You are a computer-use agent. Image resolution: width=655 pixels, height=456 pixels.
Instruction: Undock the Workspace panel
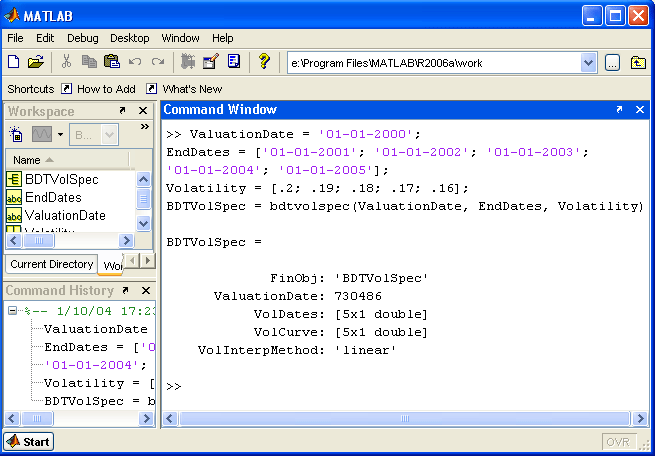point(122,111)
